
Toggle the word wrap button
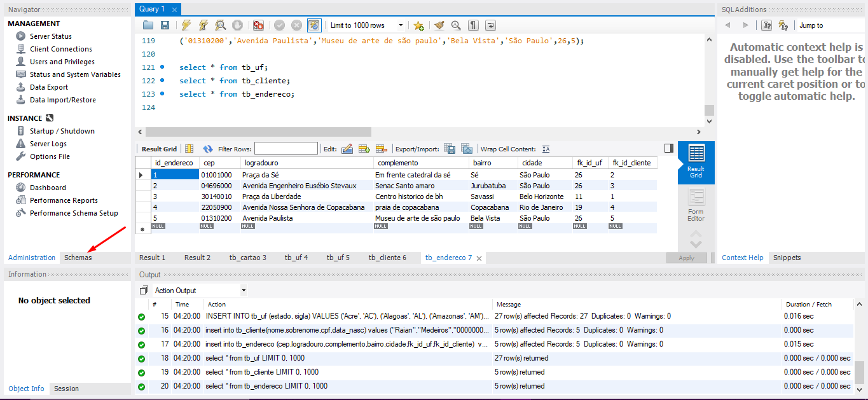(x=490, y=25)
